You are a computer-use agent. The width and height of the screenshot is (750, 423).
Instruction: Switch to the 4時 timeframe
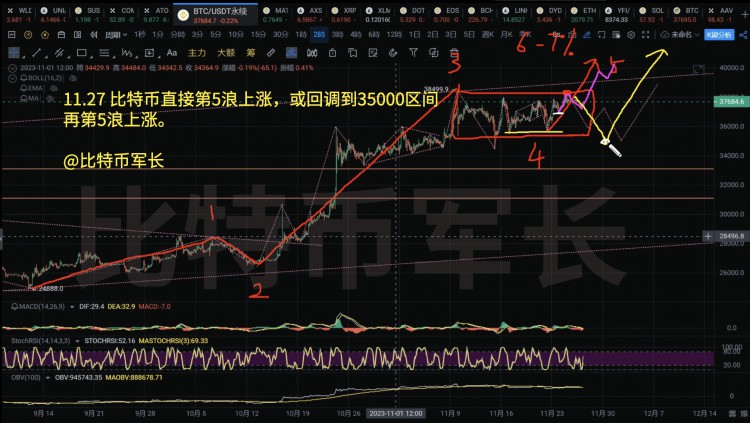click(x=355, y=34)
